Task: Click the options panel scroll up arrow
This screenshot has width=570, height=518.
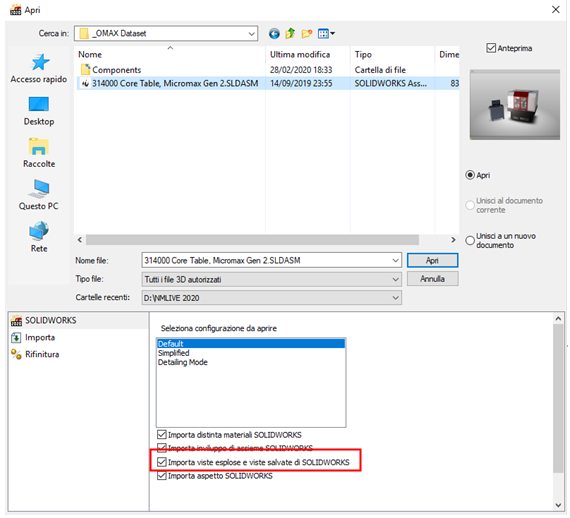Action: tap(558, 319)
